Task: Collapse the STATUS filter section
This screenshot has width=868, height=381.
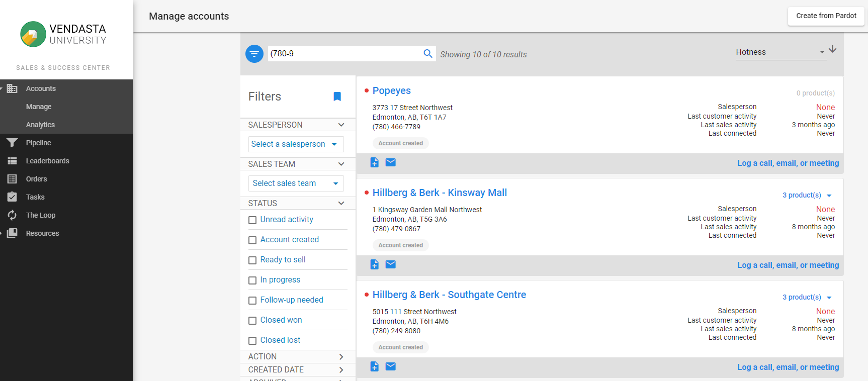Action: pos(298,203)
